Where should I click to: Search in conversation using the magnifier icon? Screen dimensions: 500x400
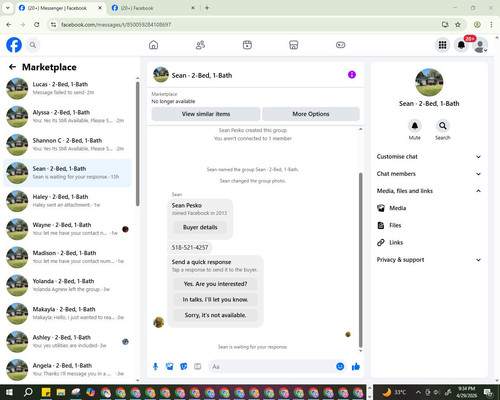tap(443, 126)
